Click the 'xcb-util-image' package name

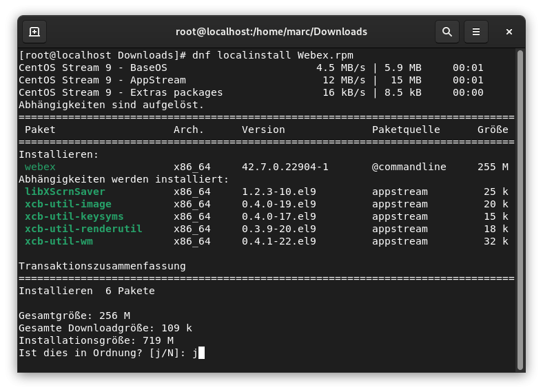68,205
